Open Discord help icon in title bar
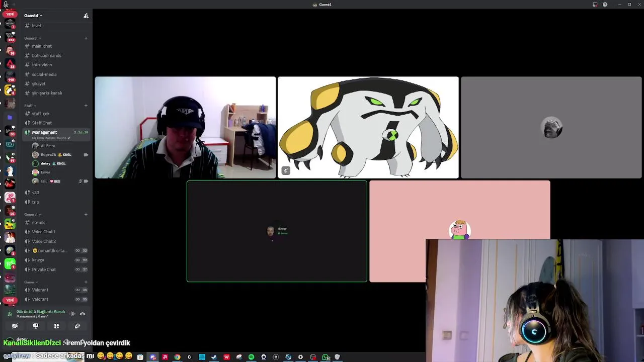This screenshot has width=644, height=362. pos(605,5)
